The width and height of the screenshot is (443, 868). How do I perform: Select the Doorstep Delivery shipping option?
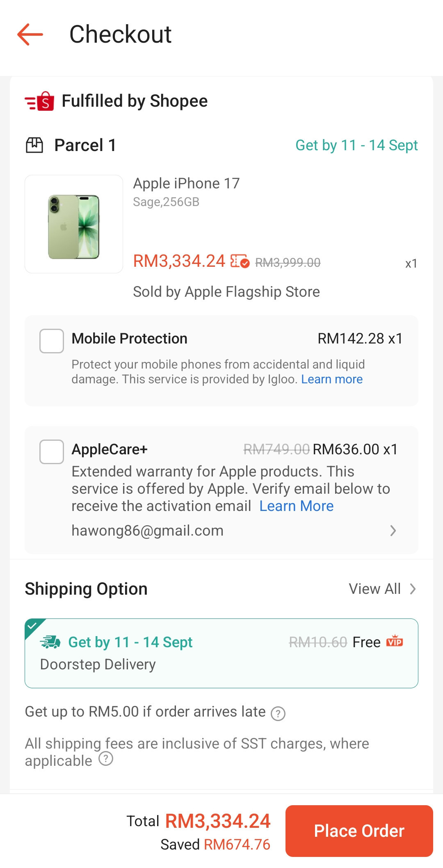coord(221,653)
